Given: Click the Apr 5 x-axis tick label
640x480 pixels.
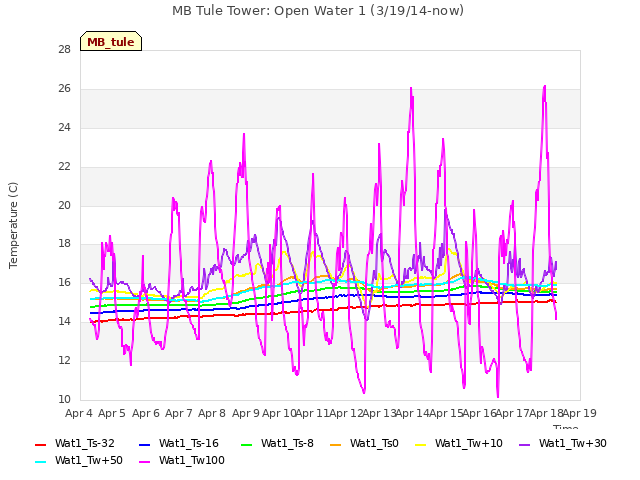Looking at the screenshot, I should click(x=112, y=413).
